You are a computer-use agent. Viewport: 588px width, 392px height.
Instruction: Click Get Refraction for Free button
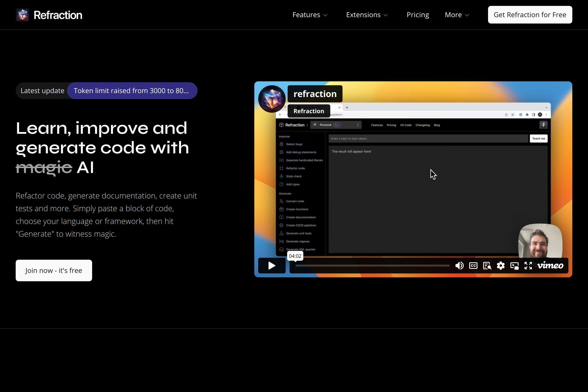tap(530, 15)
